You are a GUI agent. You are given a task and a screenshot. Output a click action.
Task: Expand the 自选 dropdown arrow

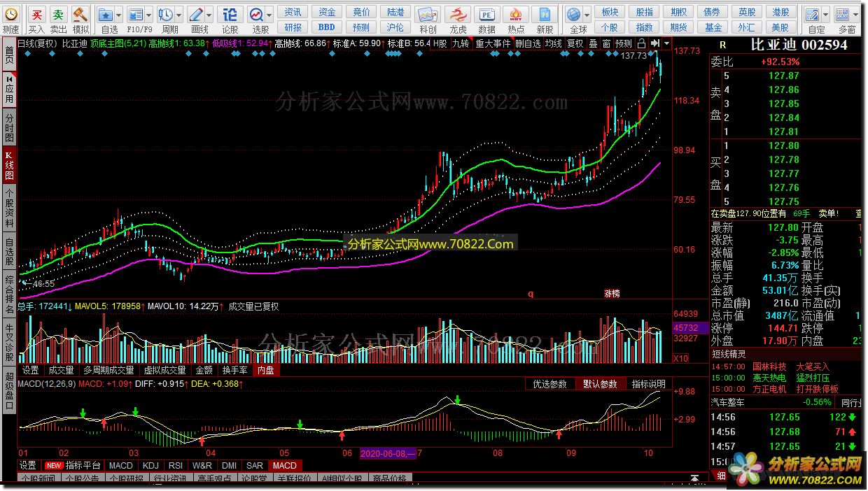tap(118, 14)
